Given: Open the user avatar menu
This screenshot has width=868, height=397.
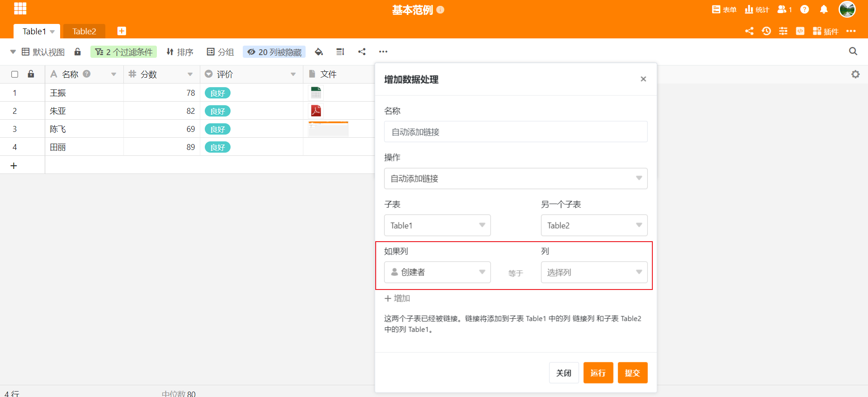Looking at the screenshot, I should [x=847, y=9].
